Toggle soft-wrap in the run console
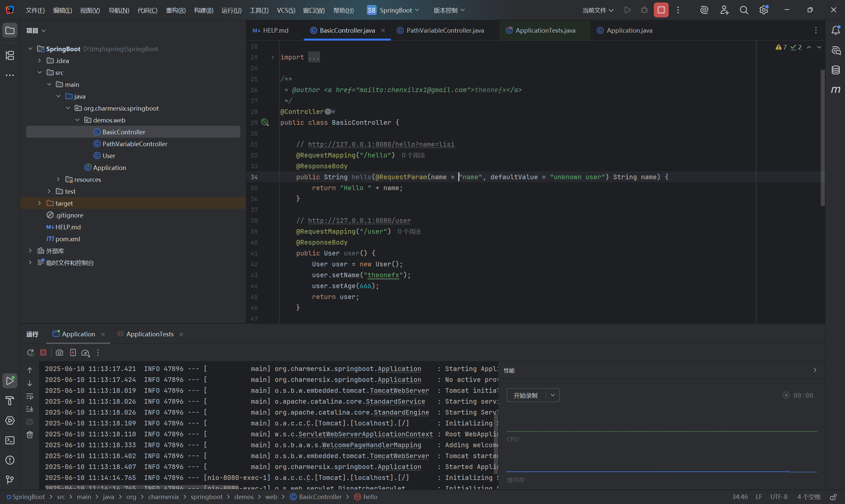 [x=30, y=396]
